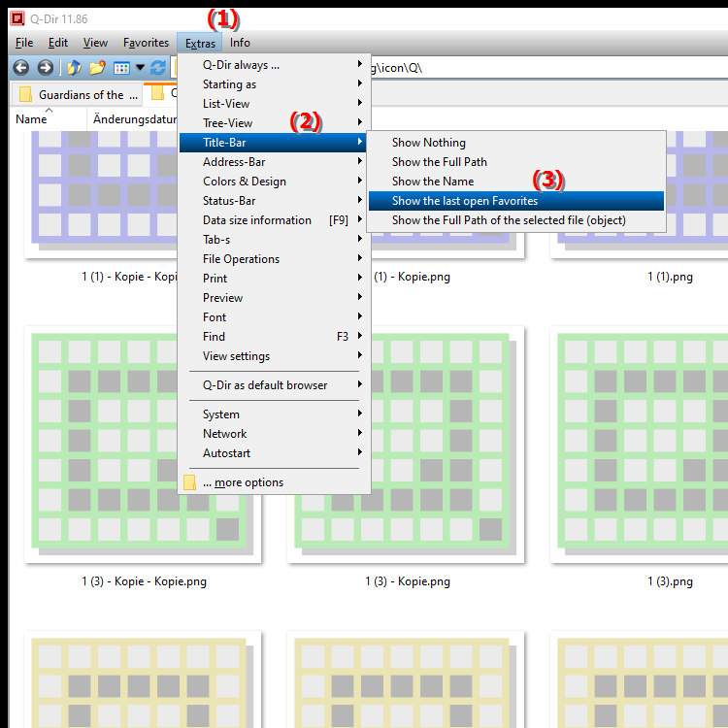
Task: Choose Show Full Path of selected file
Action: (x=516, y=220)
